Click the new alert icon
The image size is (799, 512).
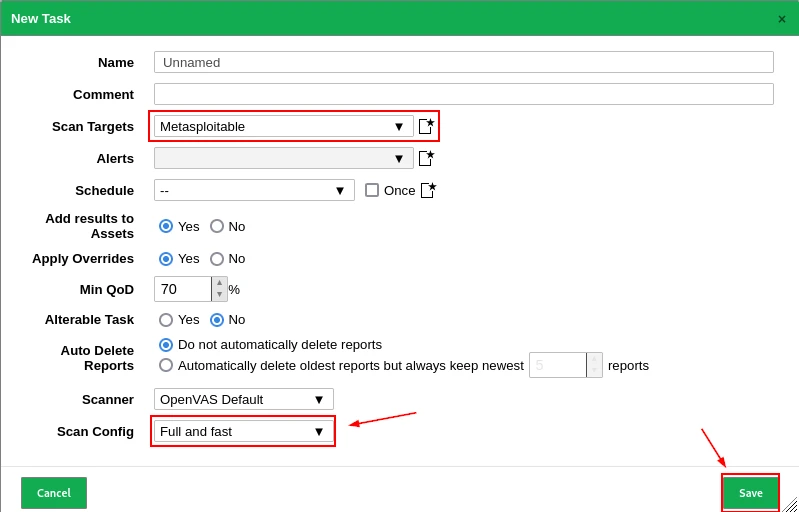click(x=426, y=158)
